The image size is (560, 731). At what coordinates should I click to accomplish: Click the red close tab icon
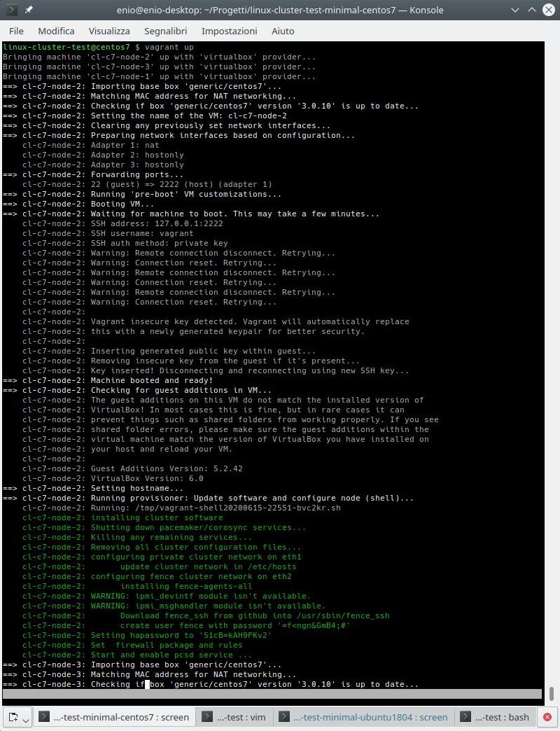point(547,717)
